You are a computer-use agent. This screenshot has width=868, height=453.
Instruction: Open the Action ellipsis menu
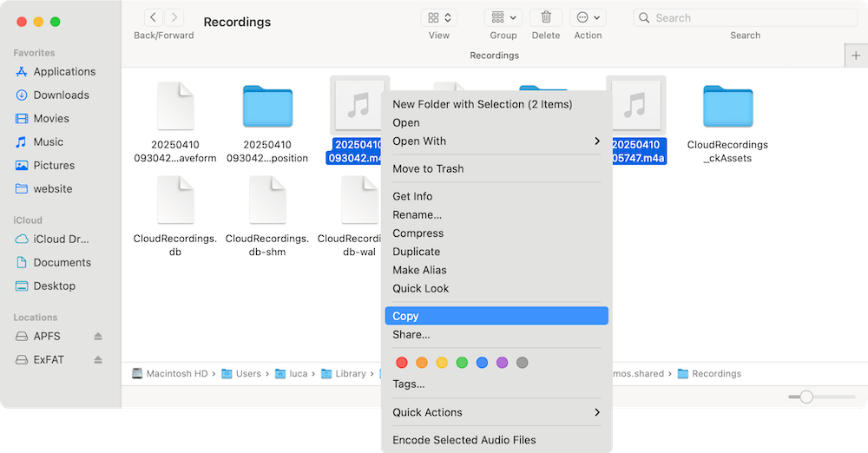tap(588, 17)
